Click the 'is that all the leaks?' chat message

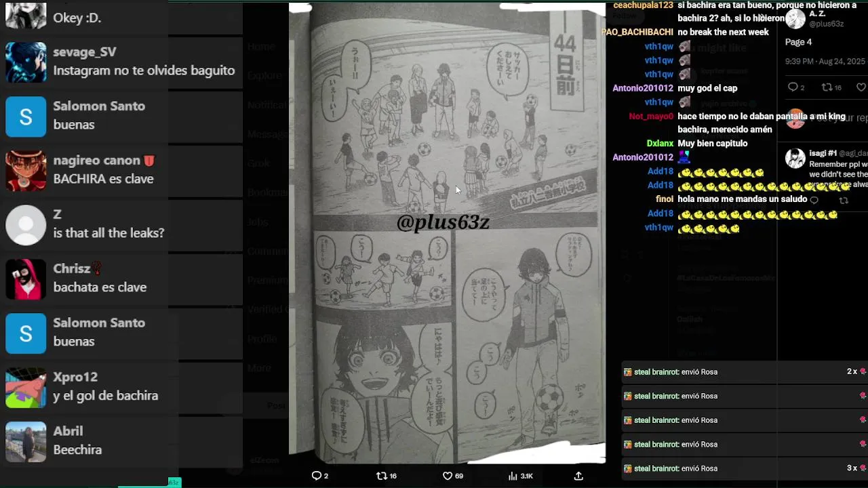108,233
